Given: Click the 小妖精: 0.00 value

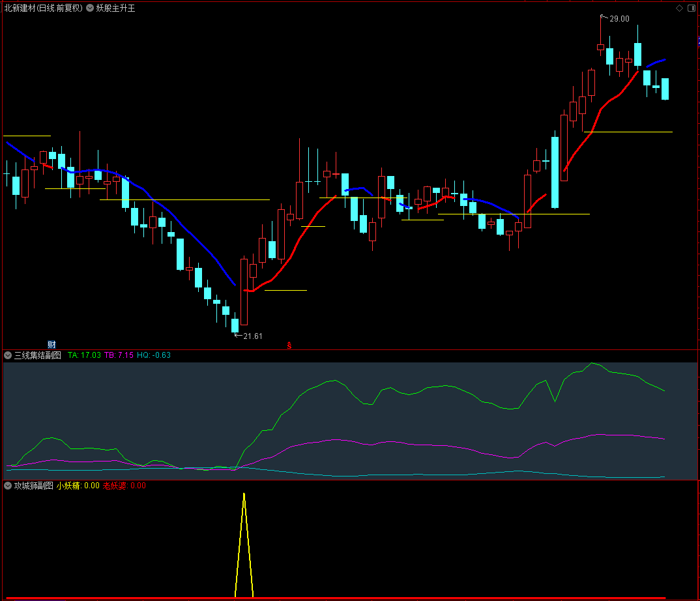Looking at the screenshot, I should pyautogui.click(x=78, y=486).
